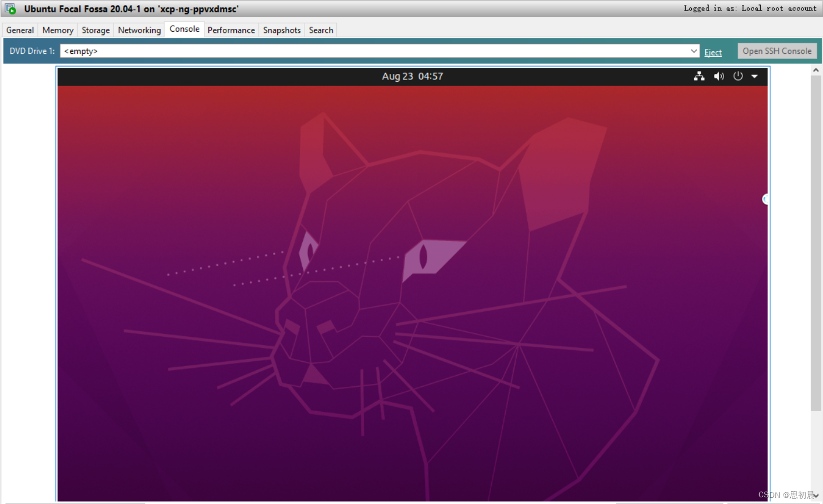Image resolution: width=823 pixels, height=504 pixels.
Task: Open the Snapshots tab
Action: point(282,30)
